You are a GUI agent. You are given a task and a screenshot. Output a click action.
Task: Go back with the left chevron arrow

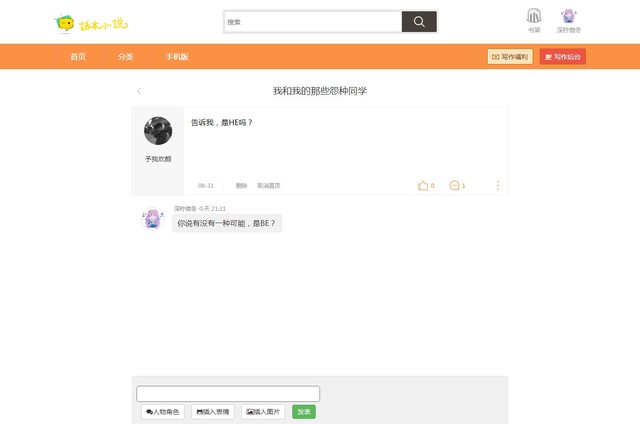[139, 91]
